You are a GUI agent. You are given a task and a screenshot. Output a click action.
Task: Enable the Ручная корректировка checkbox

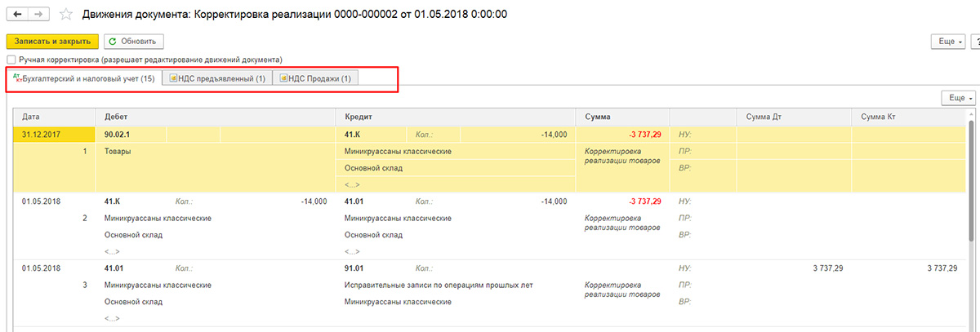click(x=11, y=60)
